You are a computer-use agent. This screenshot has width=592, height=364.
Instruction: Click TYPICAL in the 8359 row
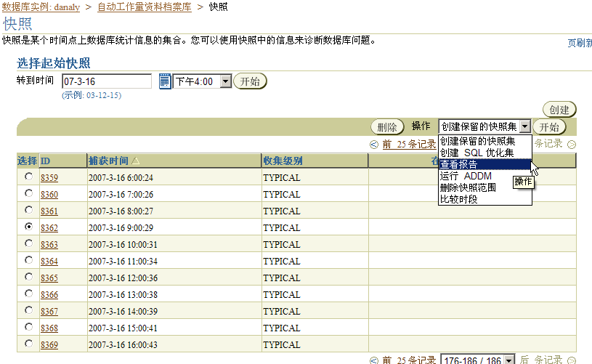coord(282,177)
